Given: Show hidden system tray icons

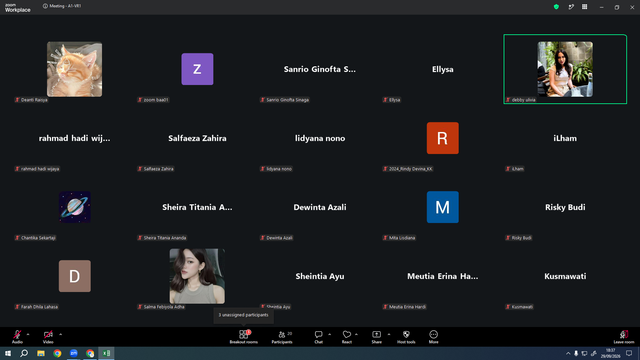Looking at the screenshot, I should click(x=568, y=353).
